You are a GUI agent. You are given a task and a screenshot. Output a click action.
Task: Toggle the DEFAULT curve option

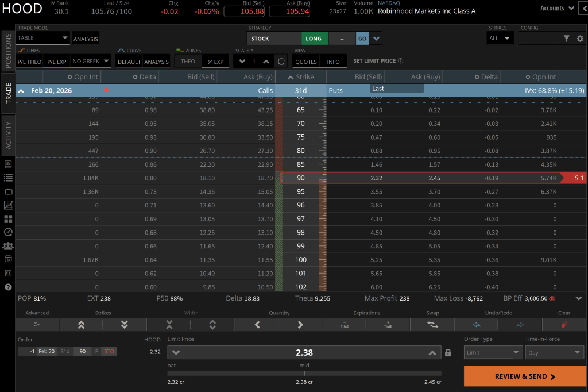coord(129,62)
